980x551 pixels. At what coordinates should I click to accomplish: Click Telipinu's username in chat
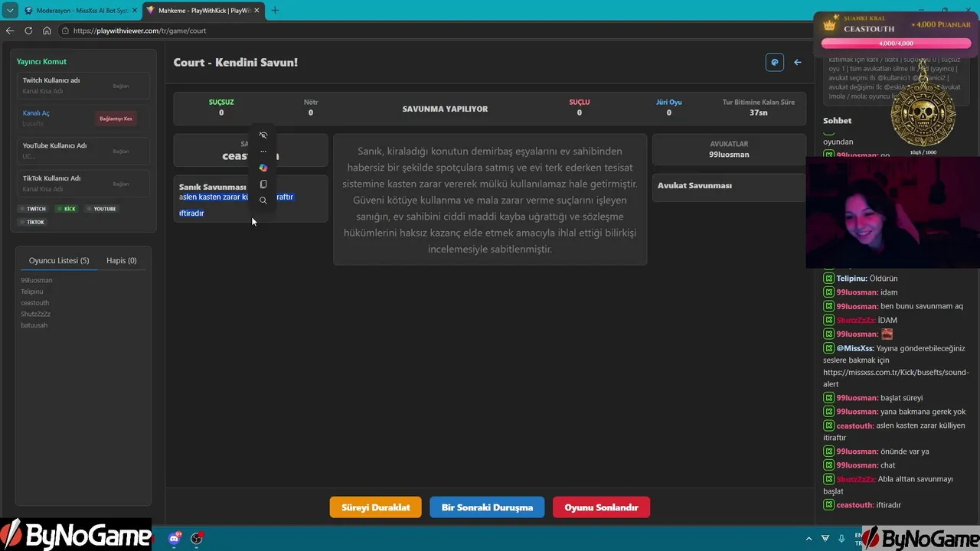851,279
